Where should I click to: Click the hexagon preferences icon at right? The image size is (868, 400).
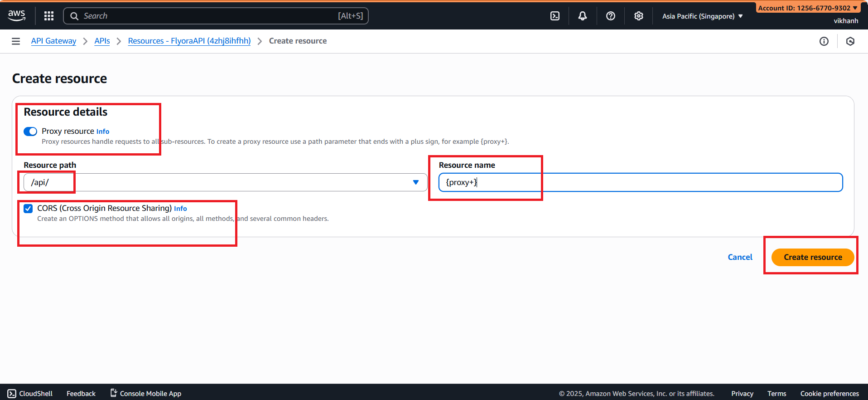850,41
